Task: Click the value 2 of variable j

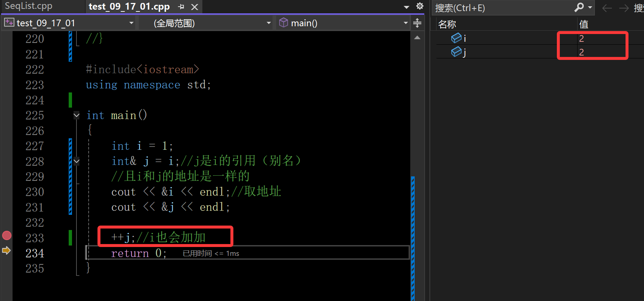Action: coord(582,52)
